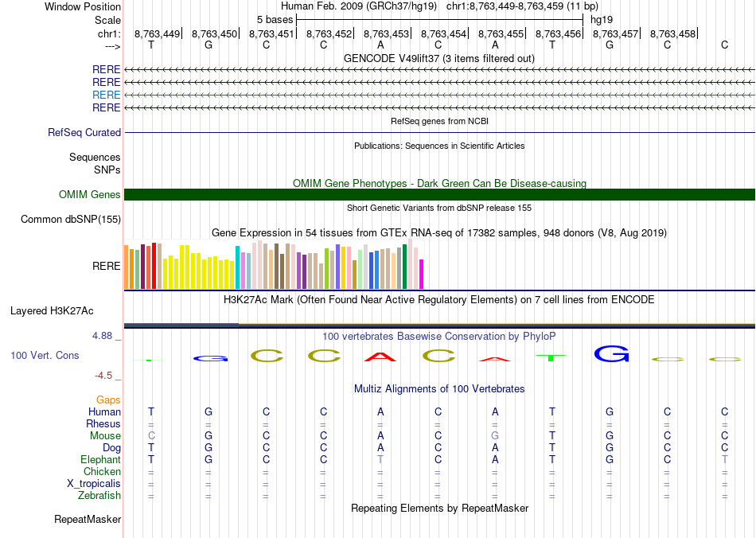Screen dimensions: 756x538
Task: Click the GTEx RERE expression bar chart
Action: coord(274,264)
